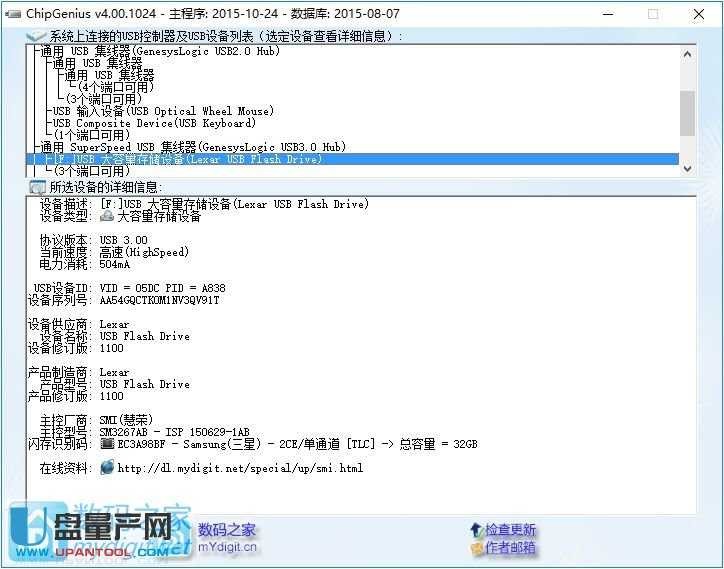Viewport: 724px width, 569px height.
Task: Click the VID = 05DC PID = A838 text
Action: coord(163,288)
